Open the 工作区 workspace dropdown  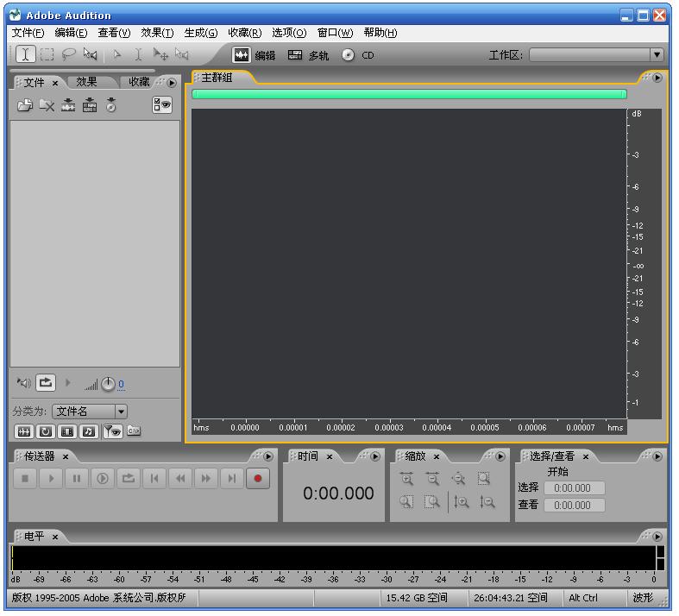tap(657, 54)
